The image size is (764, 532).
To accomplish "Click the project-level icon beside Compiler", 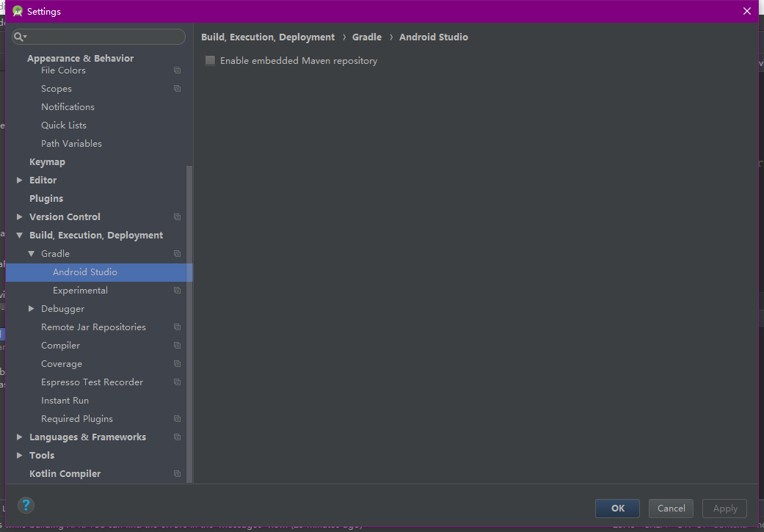I will (178, 346).
